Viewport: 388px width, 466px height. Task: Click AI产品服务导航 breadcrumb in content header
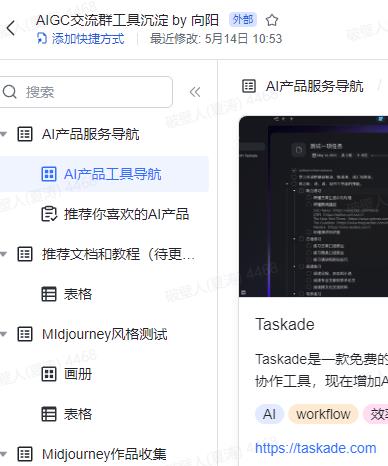pyautogui.click(x=314, y=86)
